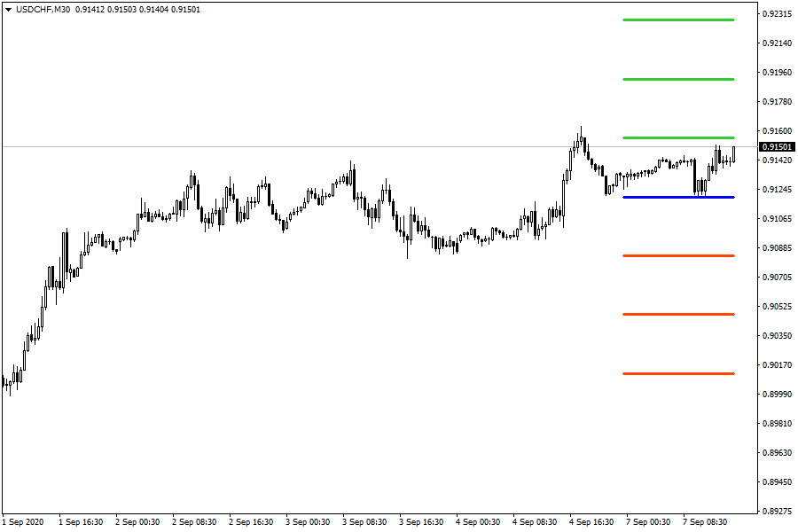The width and height of the screenshot is (798, 532).
Task: Select the blue pivot line
Action: (678, 197)
